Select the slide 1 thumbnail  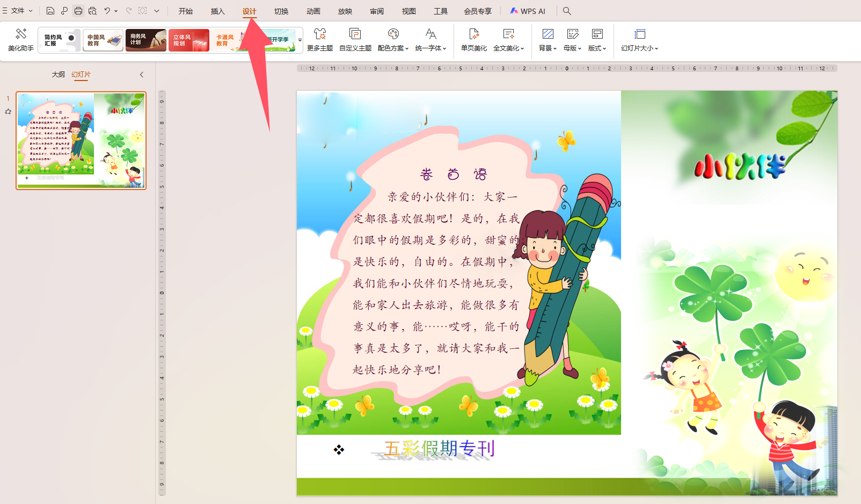click(81, 140)
